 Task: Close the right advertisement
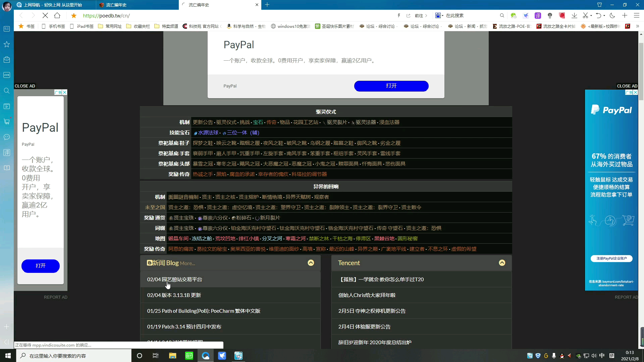627,86
